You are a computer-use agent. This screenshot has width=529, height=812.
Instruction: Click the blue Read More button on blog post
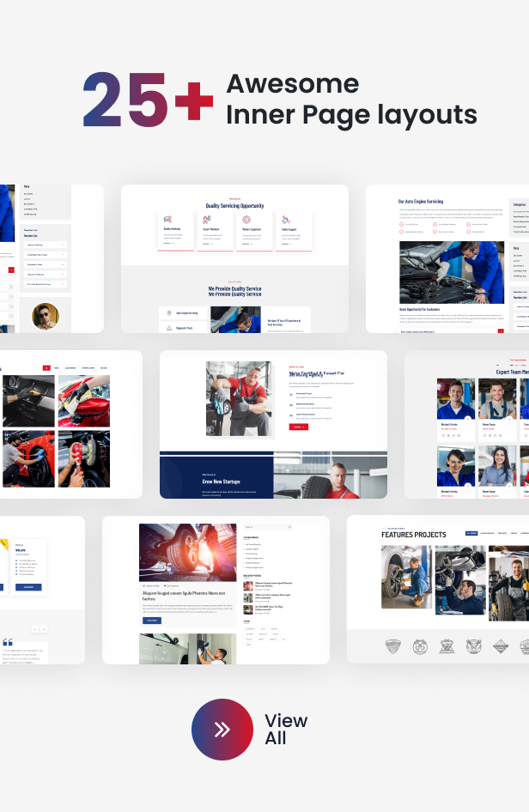152,620
